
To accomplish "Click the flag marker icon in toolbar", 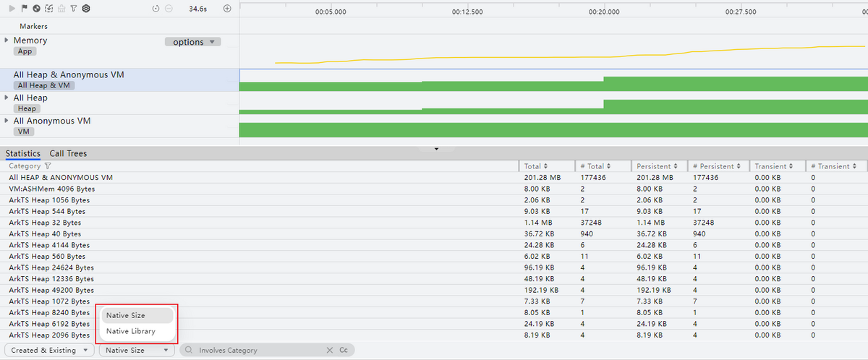I will pyautogui.click(x=24, y=9).
